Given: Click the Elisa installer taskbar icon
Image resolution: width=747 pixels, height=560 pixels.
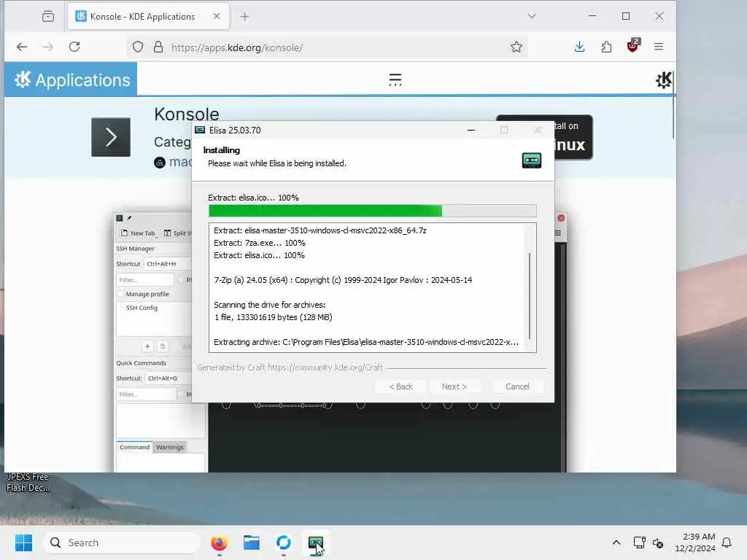Looking at the screenshot, I should pyautogui.click(x=315, y=542).
